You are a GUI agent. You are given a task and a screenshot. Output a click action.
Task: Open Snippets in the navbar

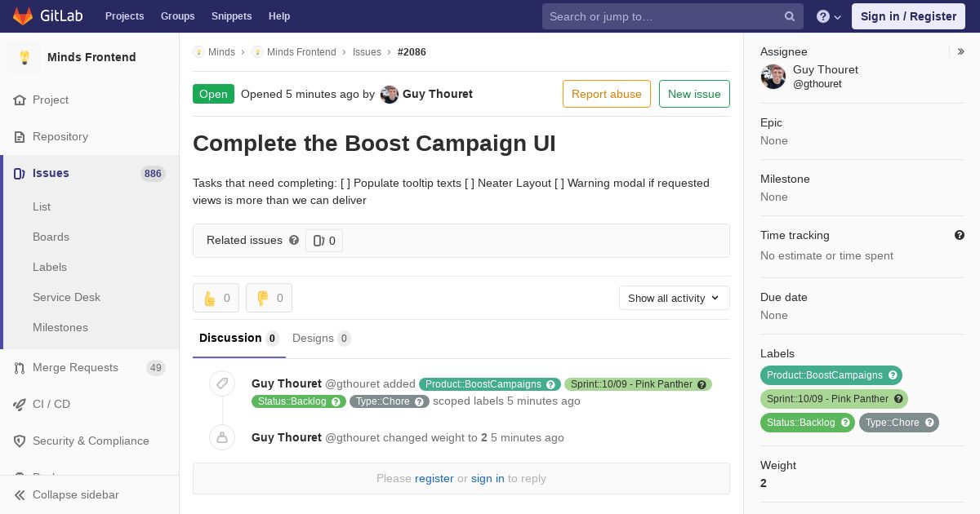[232, 16]
